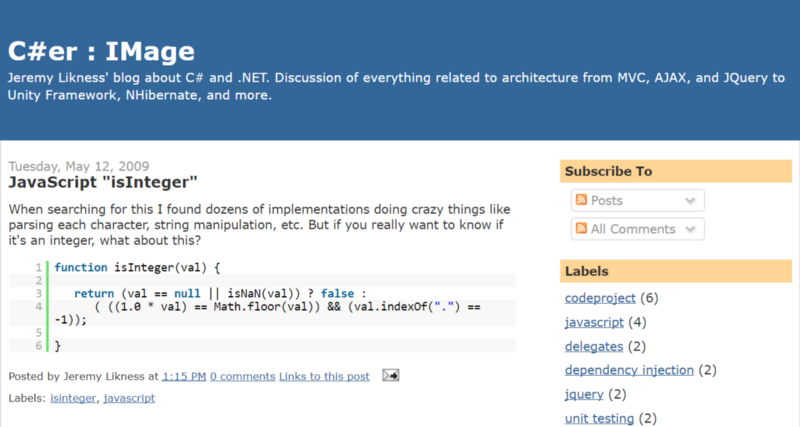The height and width of the screenshot is (427, 800).
Task: Open the 1:15 PM post permalink
Action: tap(184, 376)
